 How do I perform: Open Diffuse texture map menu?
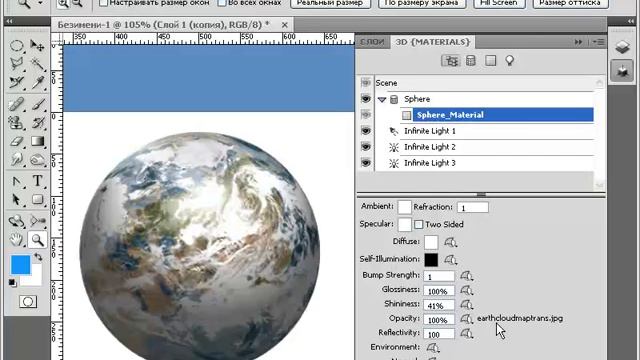click(x=450, y=242)
